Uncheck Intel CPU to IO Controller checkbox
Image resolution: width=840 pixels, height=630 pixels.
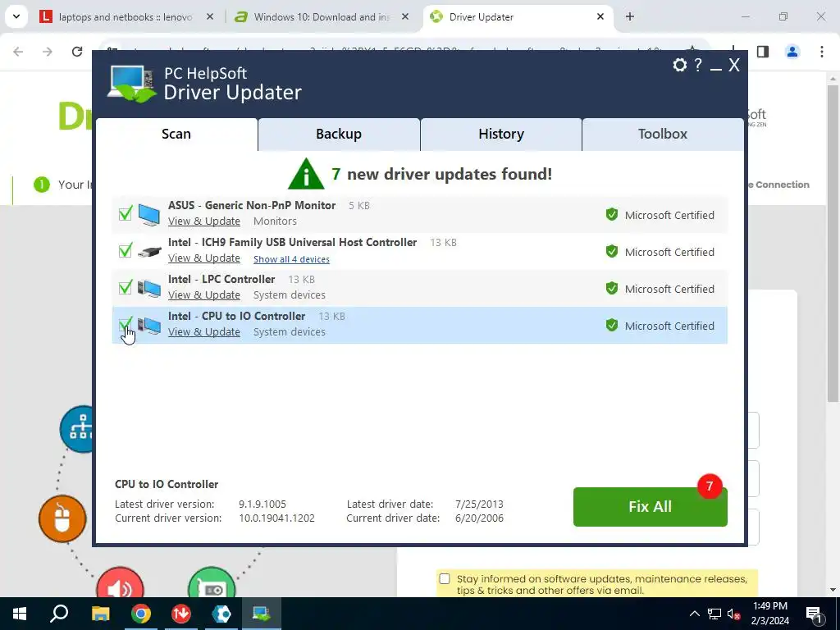(x=126, y=325)
